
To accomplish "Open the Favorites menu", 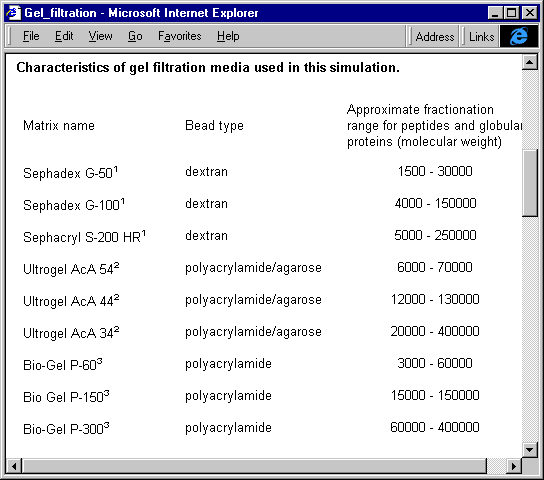I will [x=179, y=36].
